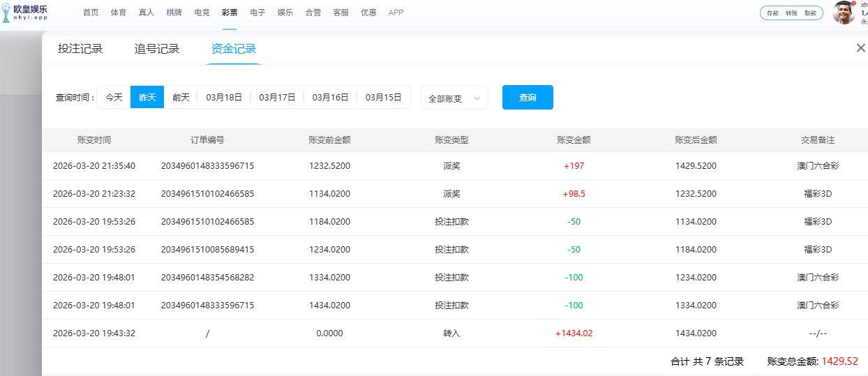Pick 03月18日 in date filter
Viewport: 868px width, 376px height.
(x=224, y=98)
